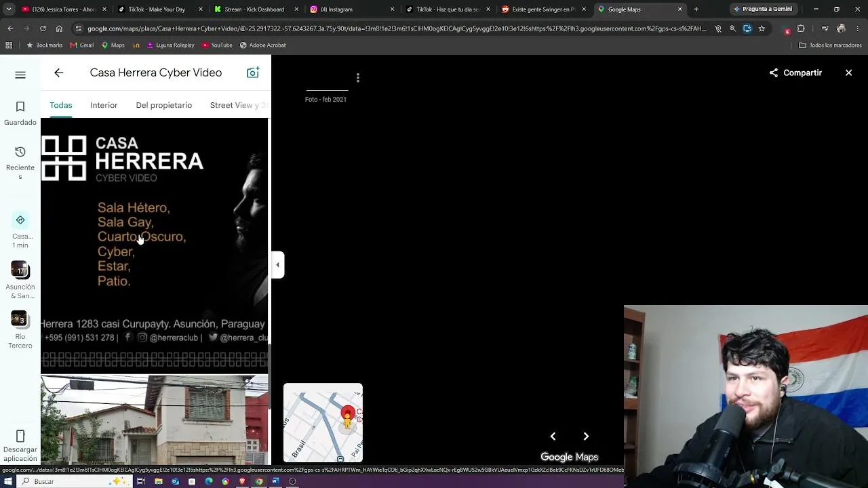Viewport: 868px width, 488px height.
Task: Click the browser forward arrow
Action: tap(26, 28)
